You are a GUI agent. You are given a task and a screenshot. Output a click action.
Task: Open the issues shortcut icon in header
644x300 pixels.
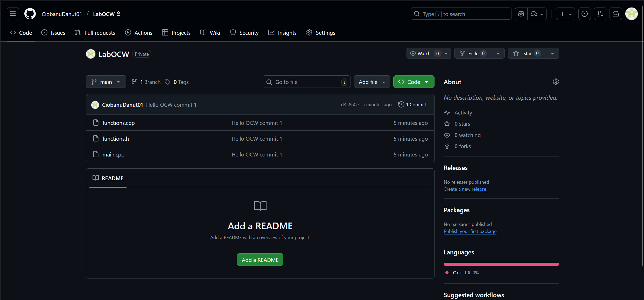584,14
